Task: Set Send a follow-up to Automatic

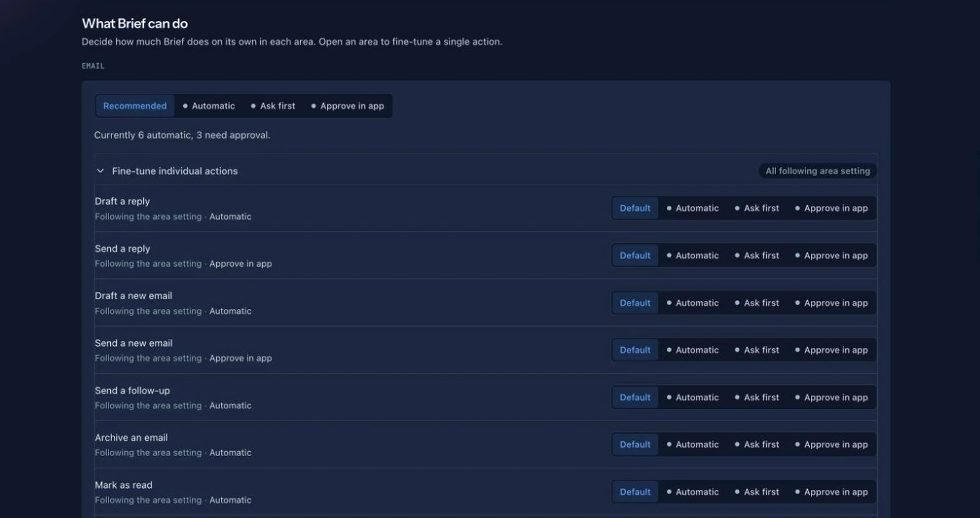Action: pyautogui.click(x=693, y=397)
